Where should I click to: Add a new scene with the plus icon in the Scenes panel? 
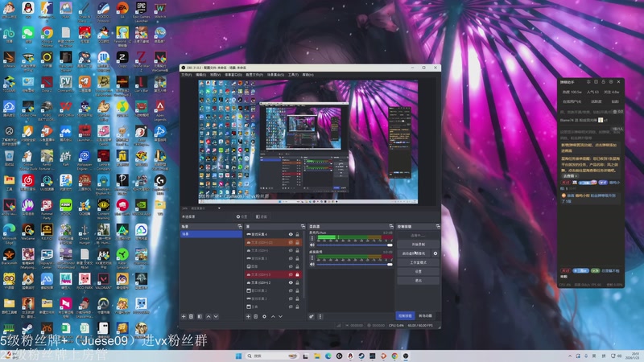tap(184, 316)
